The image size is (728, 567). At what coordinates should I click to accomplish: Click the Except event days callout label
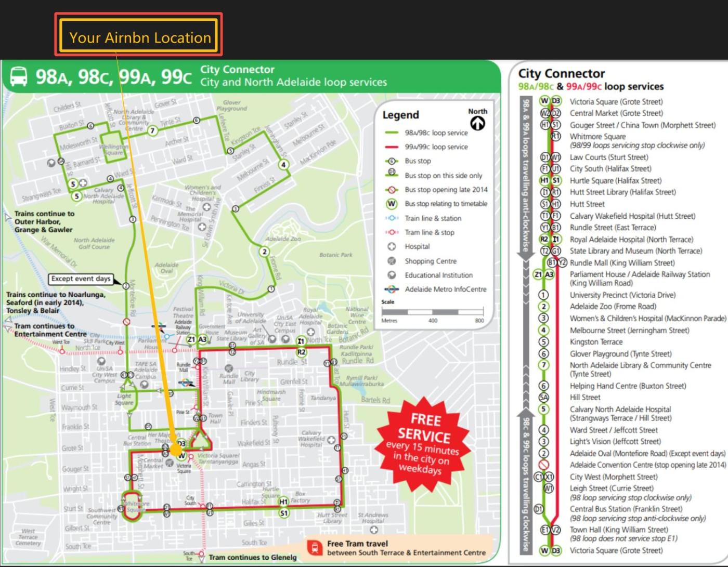pos(81,279)
